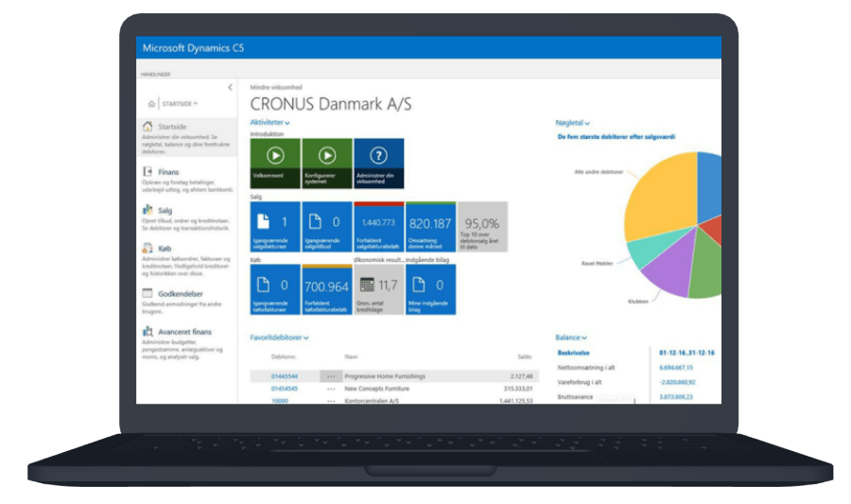Expand the STARTSIDE breadcrumb dropdown
This screenshot has width=851, height=504.
(181, 104)
